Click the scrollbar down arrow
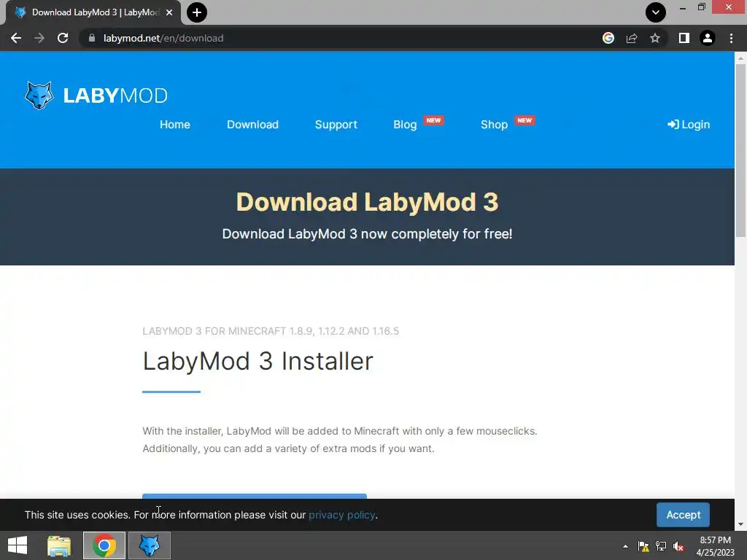 [x=740, y=524]
